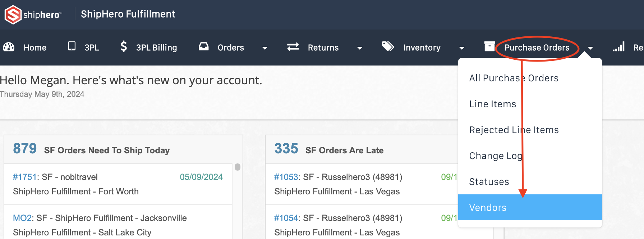The width and height of the screenshot is (644, 239).
Task: Open late order link #1054
Action: (286, 218)
